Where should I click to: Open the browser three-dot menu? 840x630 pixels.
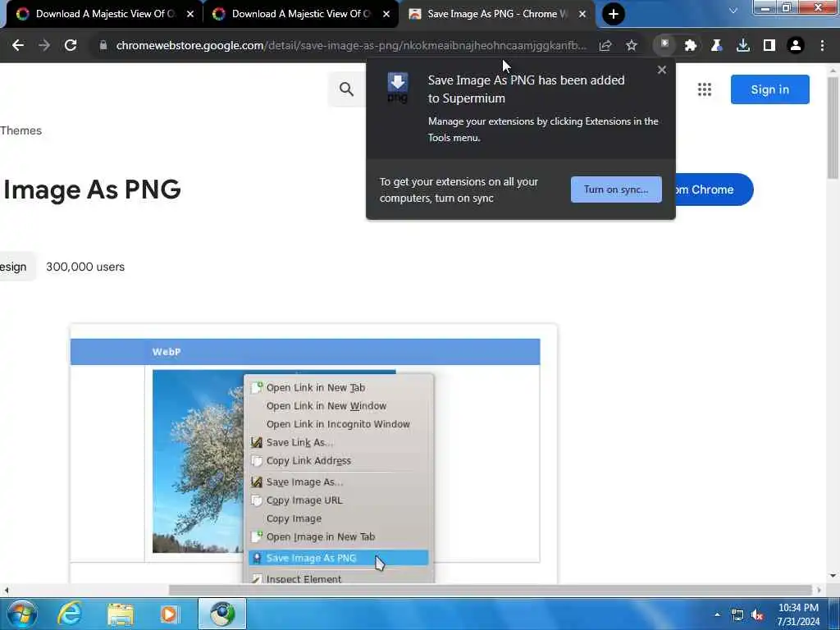[x=822, y=46]
